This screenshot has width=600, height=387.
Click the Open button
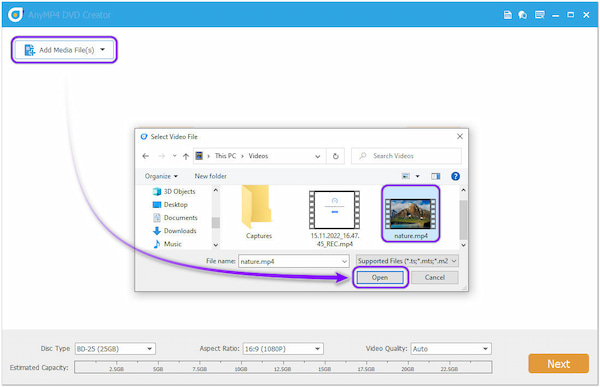coord(380,278)
